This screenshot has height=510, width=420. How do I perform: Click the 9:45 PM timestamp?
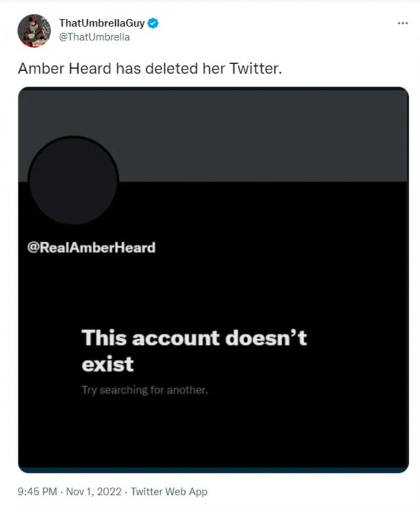pos(38,491)
